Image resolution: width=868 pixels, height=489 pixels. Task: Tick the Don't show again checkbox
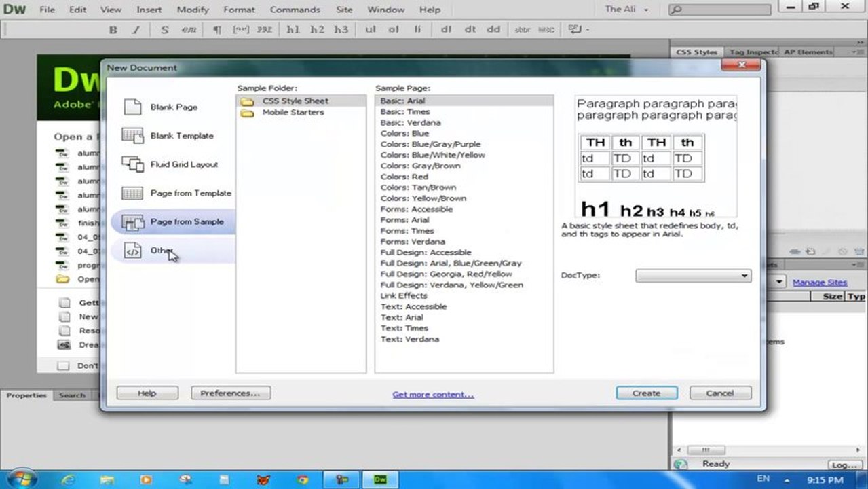pos(63,365)
